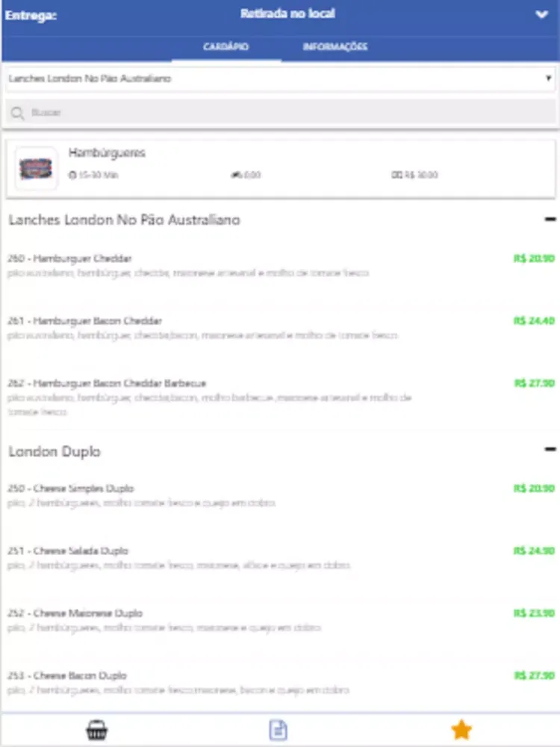560x747 pixels.
Task: Pick 251 - Cheese Salada Duplo item
Action: coord(69,551)
